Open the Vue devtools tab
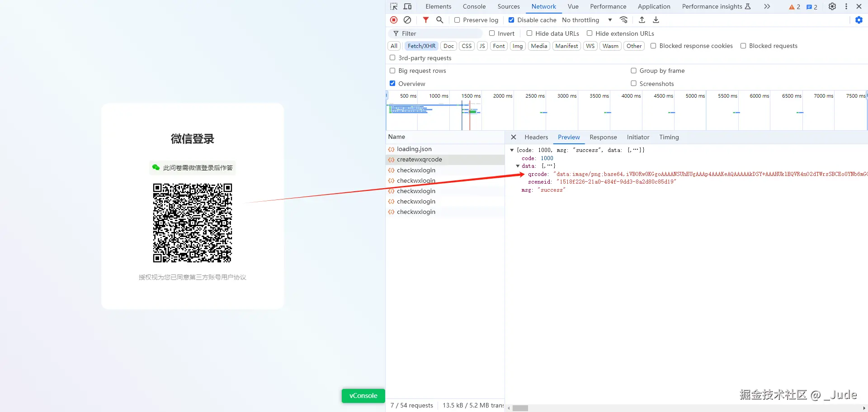The height and width of the screenshot is (412, 868). (x=573, y=6)
